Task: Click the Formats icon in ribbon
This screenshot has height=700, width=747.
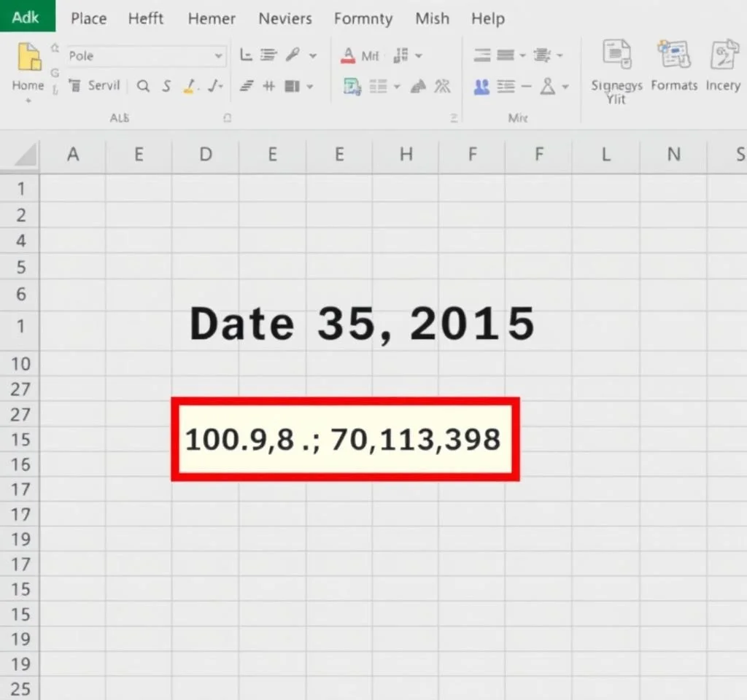Action: point(673,57)
